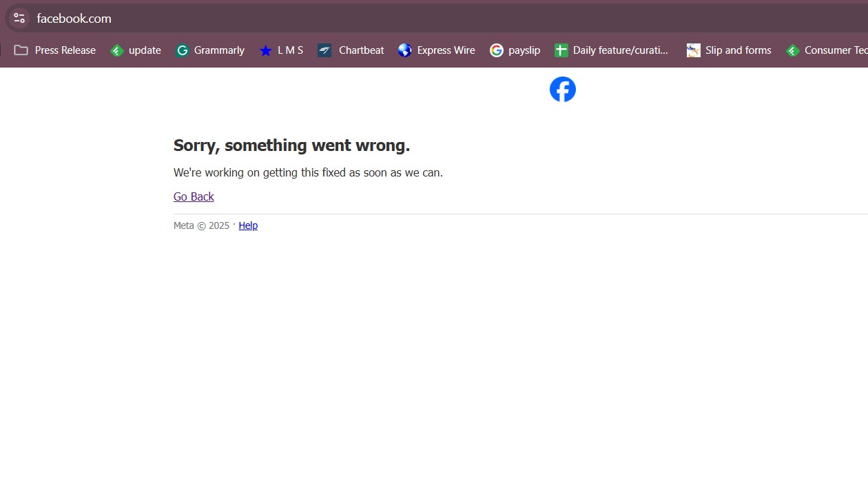Open the Help link
The height and width of the screenshot is (504, 868).
tap(248, 225)
